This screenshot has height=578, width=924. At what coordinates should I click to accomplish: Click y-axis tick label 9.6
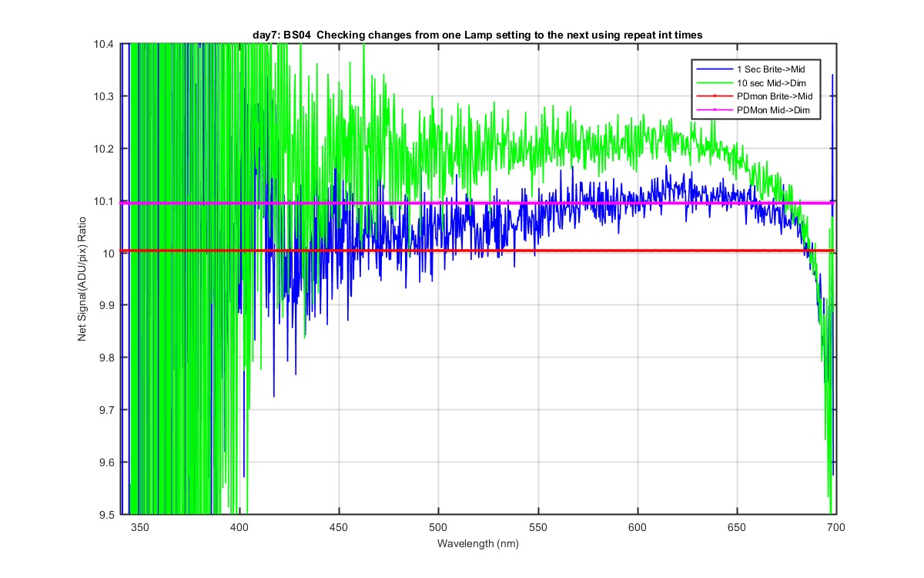coord(107,462)
